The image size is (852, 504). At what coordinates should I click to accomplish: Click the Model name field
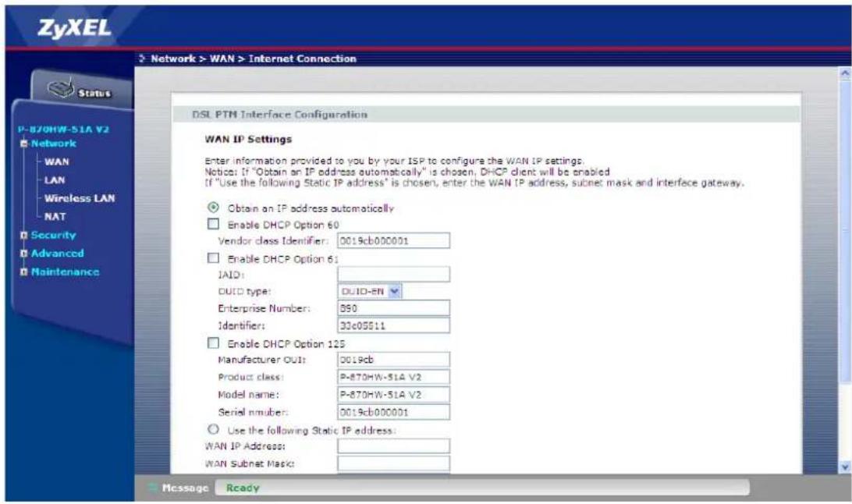coord(393,394)
